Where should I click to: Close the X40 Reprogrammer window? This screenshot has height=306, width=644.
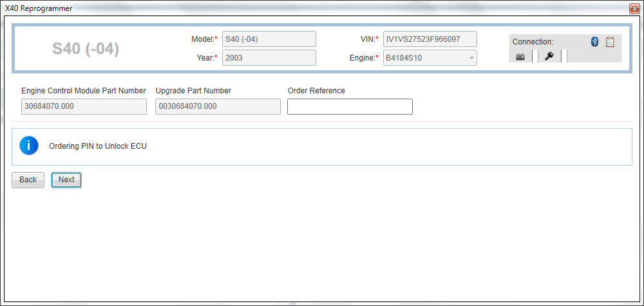coord(636,8)
